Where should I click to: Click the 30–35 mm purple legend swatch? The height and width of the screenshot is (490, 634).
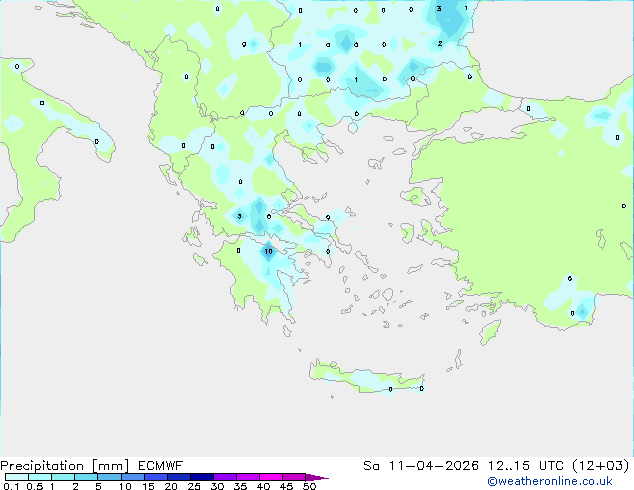coord(224,477)
